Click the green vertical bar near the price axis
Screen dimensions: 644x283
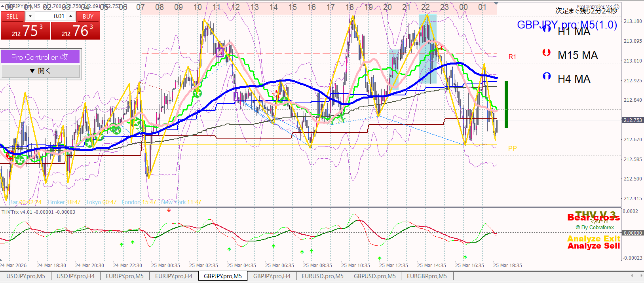[x=506, y=104]
